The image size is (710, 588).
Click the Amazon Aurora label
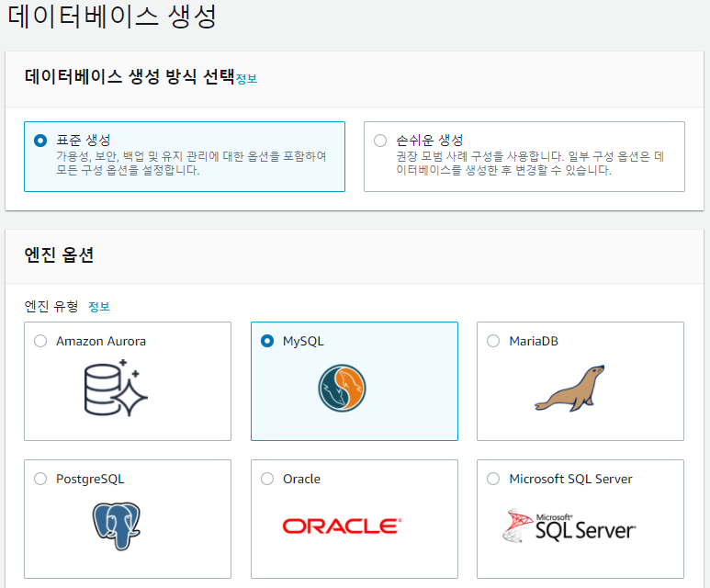[101, 341]
